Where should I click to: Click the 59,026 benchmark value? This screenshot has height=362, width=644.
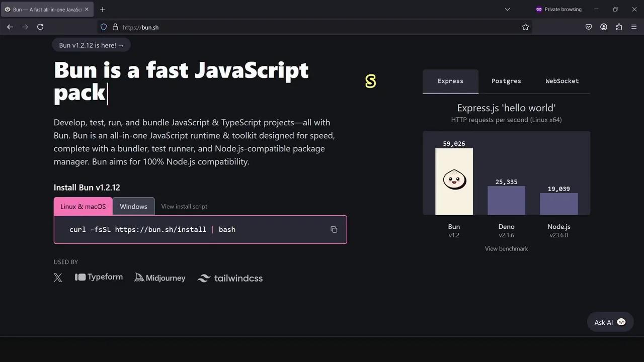tap(454, 144)
